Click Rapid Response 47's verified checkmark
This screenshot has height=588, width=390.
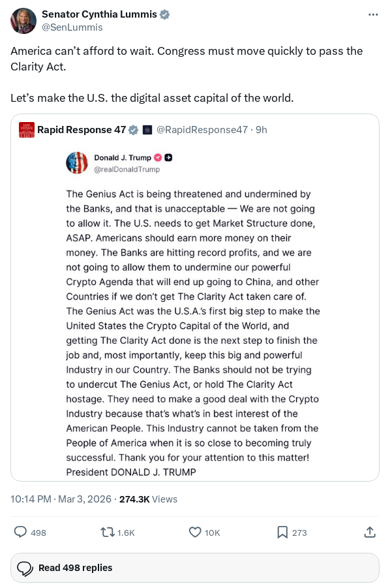(133, 130)
